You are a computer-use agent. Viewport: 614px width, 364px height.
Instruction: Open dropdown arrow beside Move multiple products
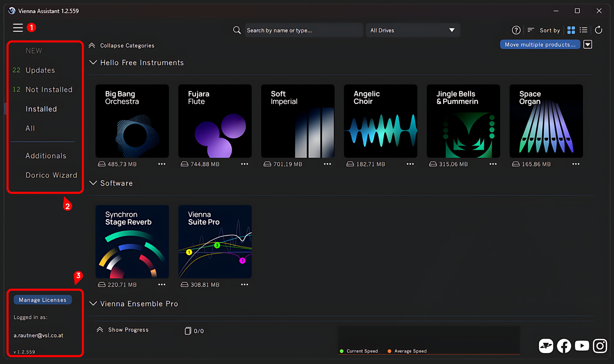point(588,45)
